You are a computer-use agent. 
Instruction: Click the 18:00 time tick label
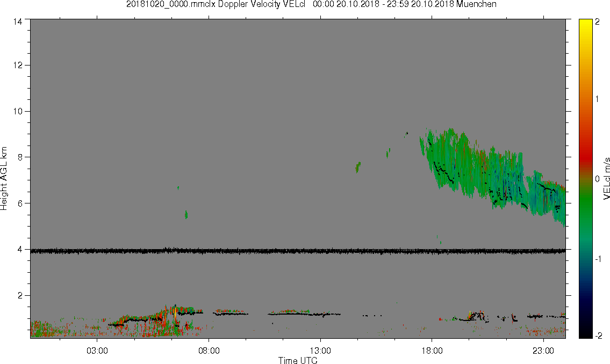432,351
